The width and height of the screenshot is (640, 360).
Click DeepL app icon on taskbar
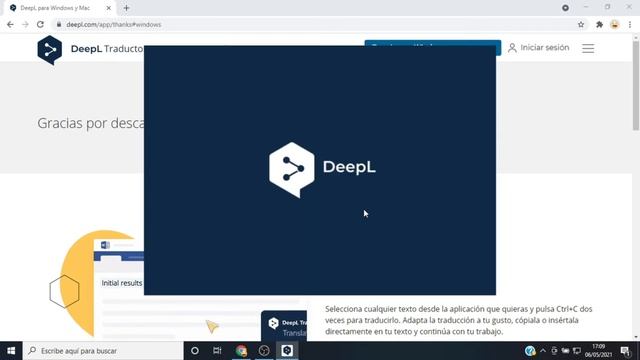coord(287,351)
